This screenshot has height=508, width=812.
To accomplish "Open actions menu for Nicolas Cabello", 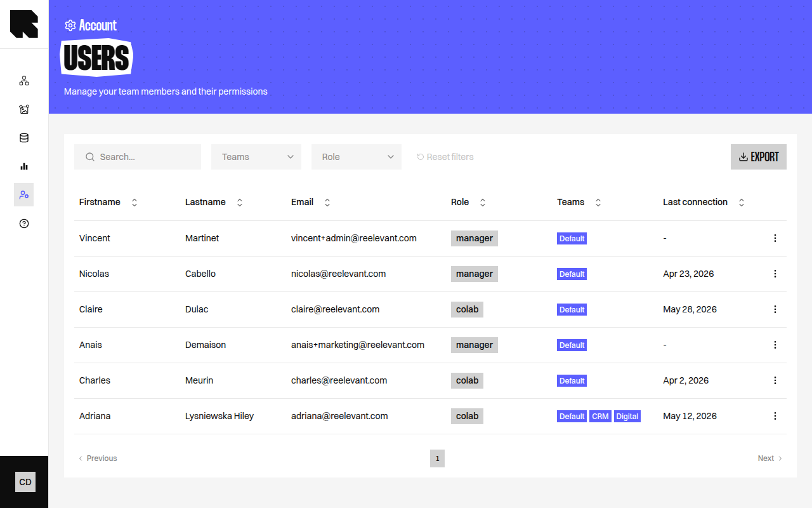I will click(x=775, y=274).
